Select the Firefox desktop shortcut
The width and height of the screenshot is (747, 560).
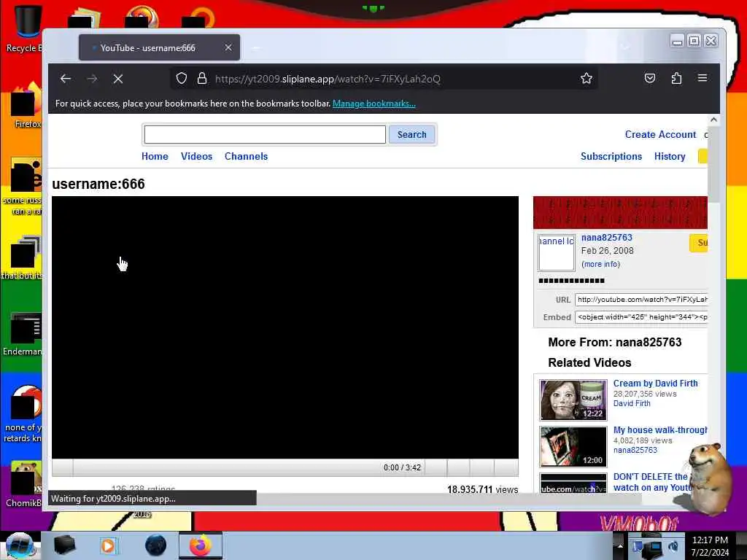click(x=25, y=106)
